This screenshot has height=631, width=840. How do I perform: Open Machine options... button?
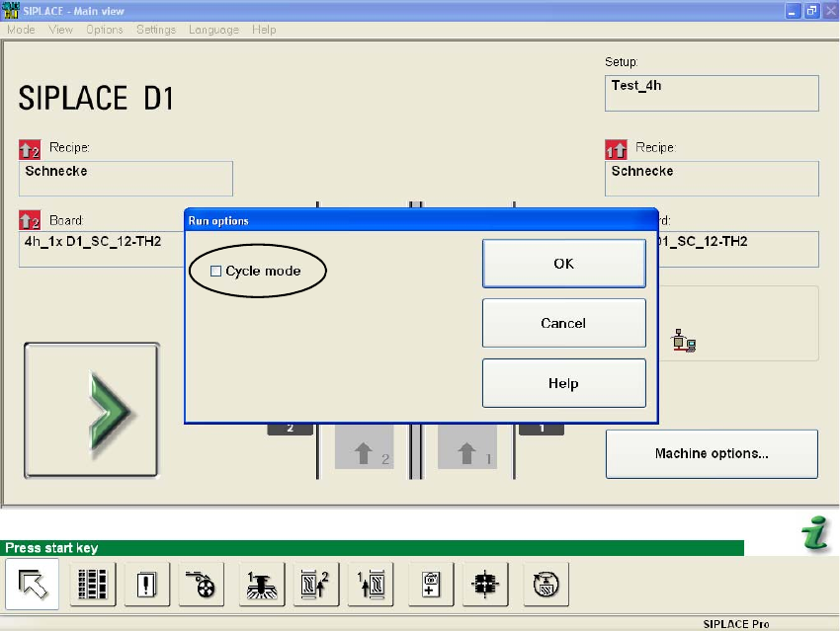pos(712,454)
